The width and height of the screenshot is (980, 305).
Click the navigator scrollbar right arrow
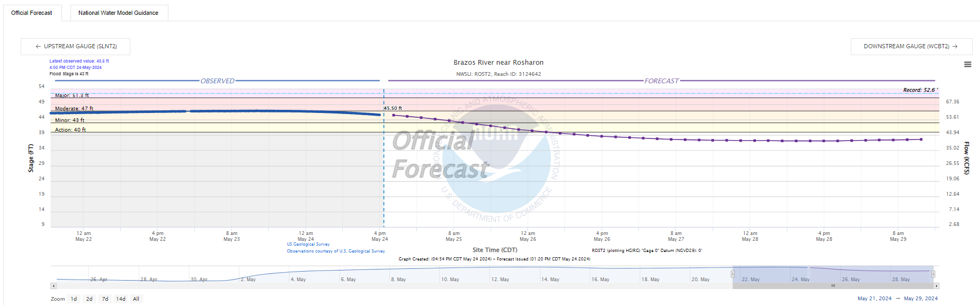[936, 286]
